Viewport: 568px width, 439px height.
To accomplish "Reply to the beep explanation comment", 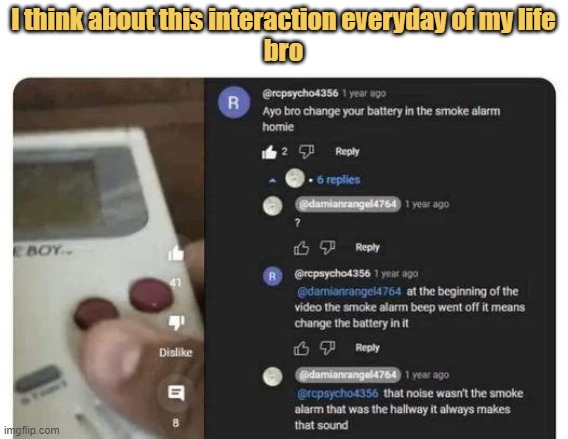I will pos(367,348).
